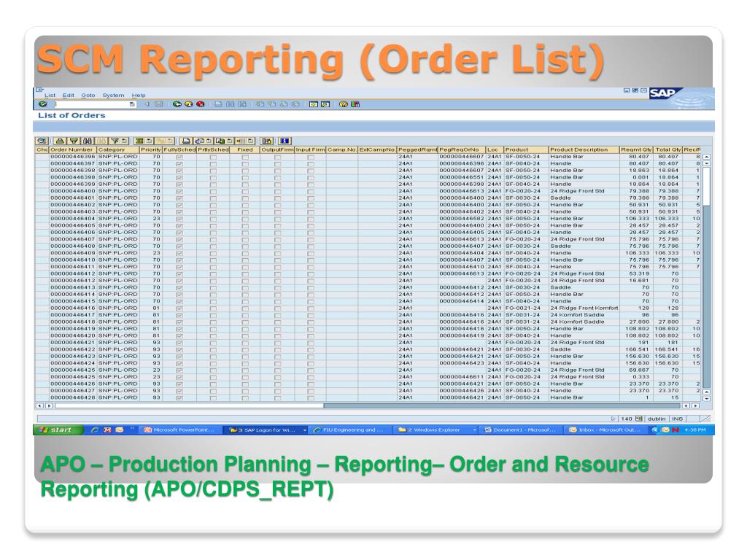Click the red Cancel icon
Screen dimensions: 747x560
(200, 104)
